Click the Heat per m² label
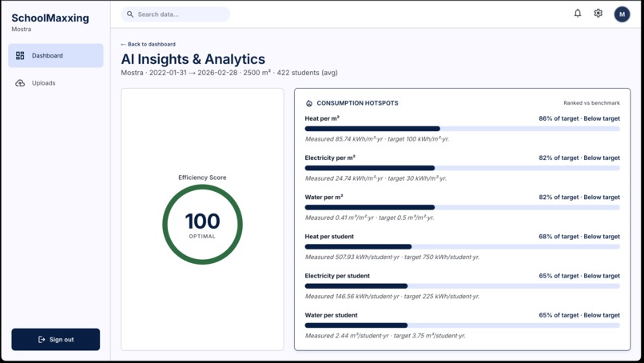The width and height of the screenshot is (644, 363). coord(322,118)
